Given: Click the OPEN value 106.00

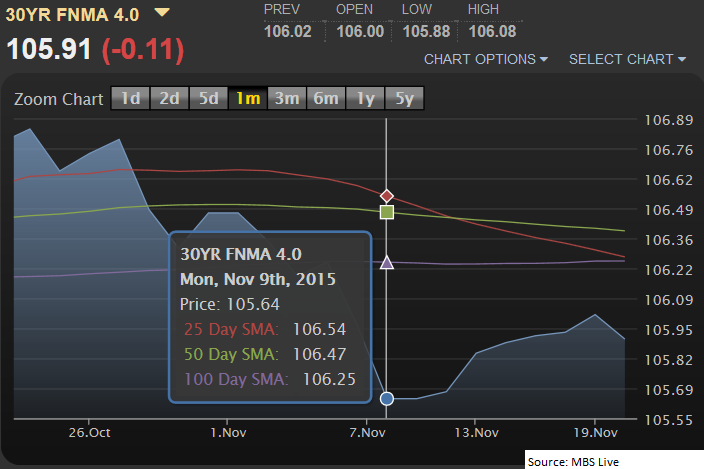Looking at the screenshot, I should (360, 31).
